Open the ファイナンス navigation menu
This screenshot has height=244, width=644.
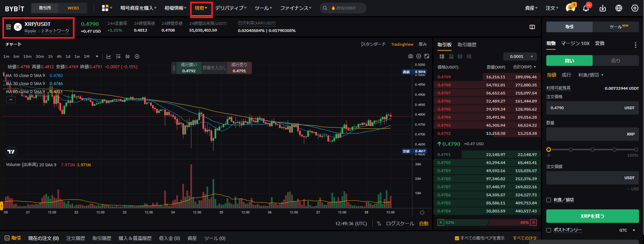tap(295, 8)
